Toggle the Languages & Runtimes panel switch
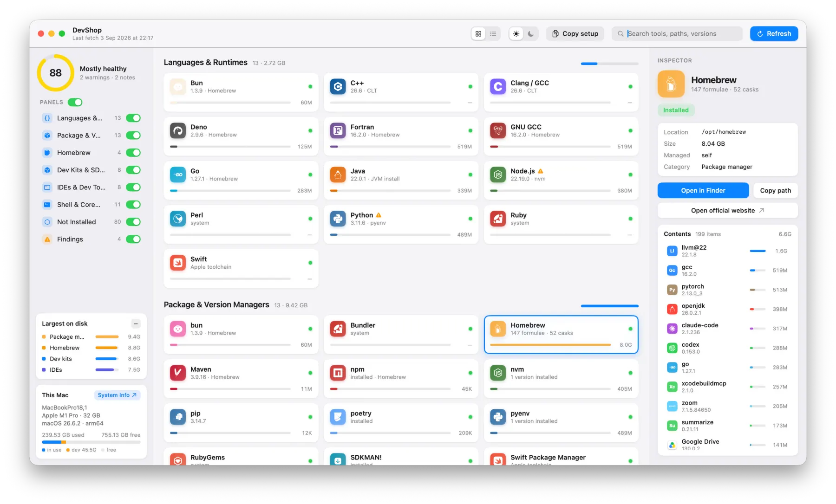The image size is (836, 504). (133, 118)
